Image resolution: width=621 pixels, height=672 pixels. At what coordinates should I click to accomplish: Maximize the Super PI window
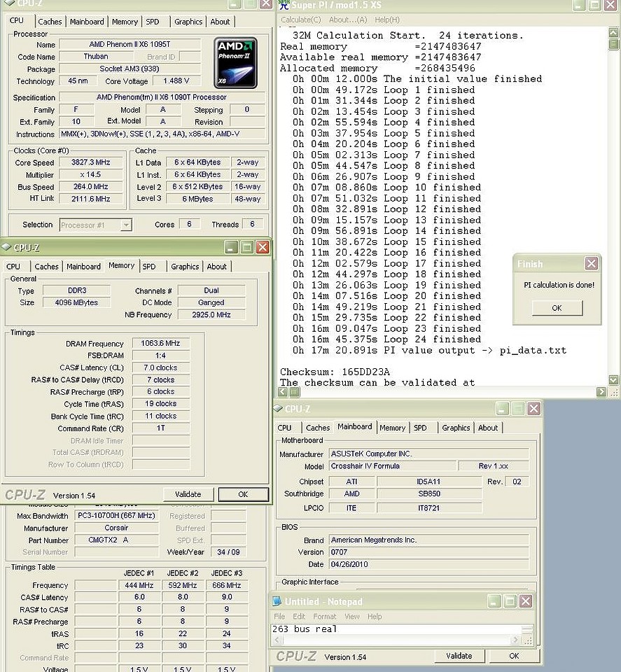pos(594,5)
